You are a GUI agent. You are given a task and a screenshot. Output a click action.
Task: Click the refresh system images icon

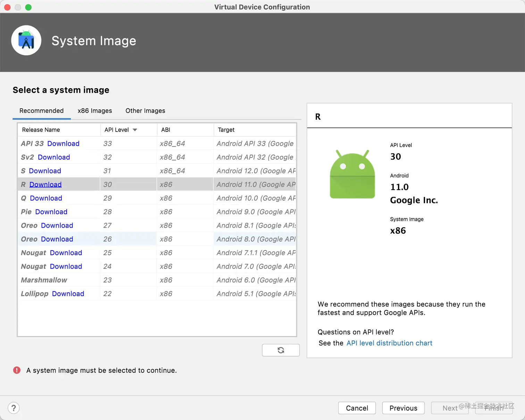click(281, 350)
